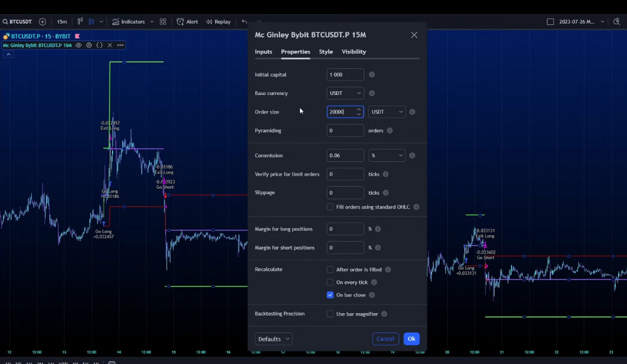
Task: Start bar Replay mode
Action: (218, 21)
